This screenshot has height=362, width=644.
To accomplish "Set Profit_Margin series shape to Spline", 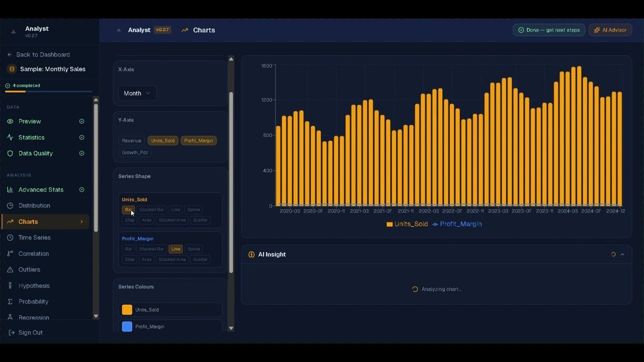I will coord(193,248).
